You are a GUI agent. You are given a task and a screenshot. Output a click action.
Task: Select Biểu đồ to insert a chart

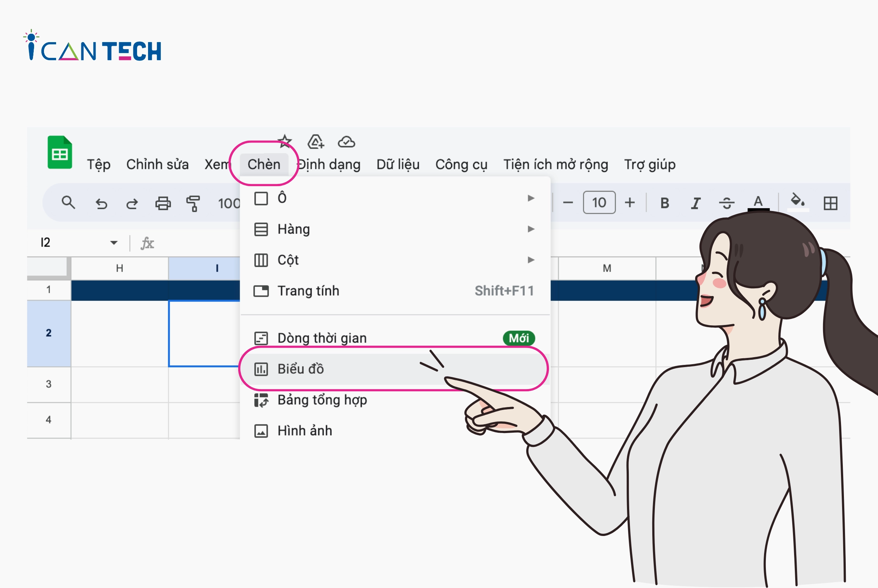tap(395, 369)
